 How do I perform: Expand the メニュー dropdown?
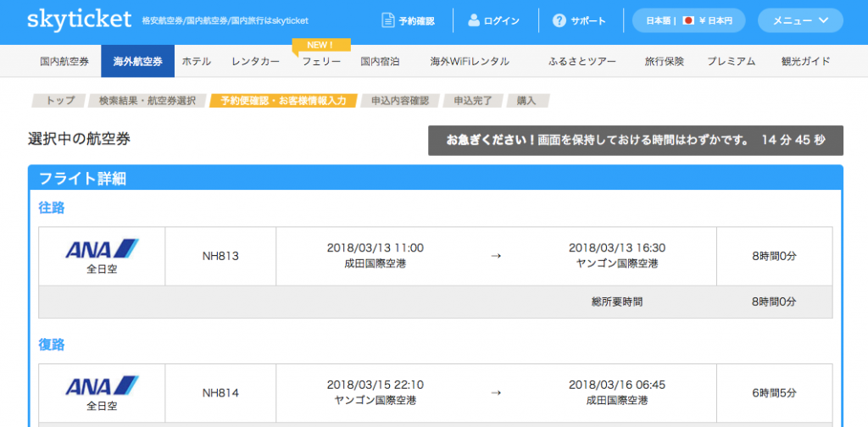799,20
